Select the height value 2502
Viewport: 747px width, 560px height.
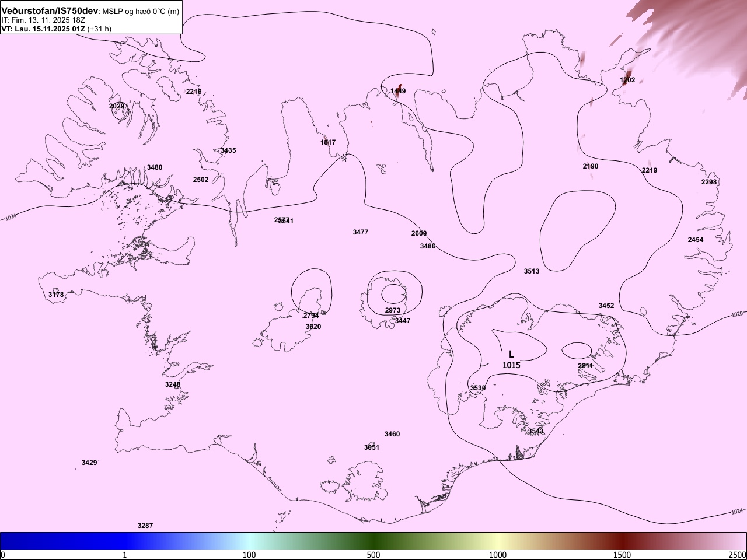tap(201, 180)
